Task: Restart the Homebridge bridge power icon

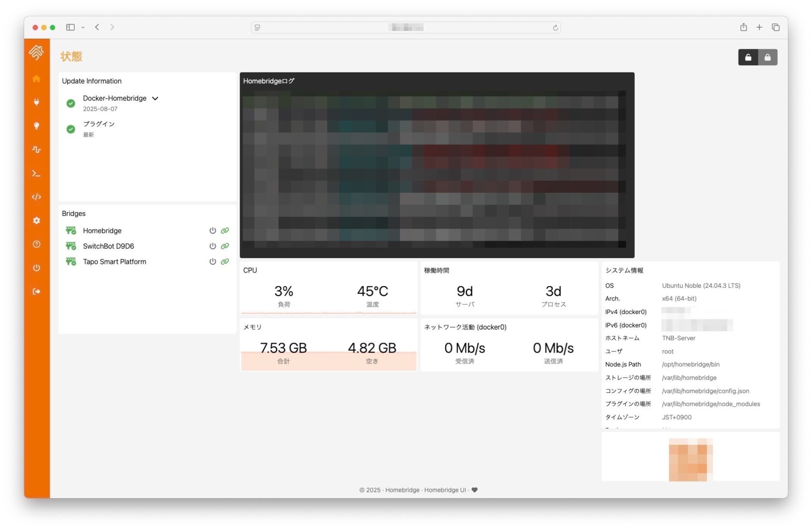Action: (x=213, y=231)
